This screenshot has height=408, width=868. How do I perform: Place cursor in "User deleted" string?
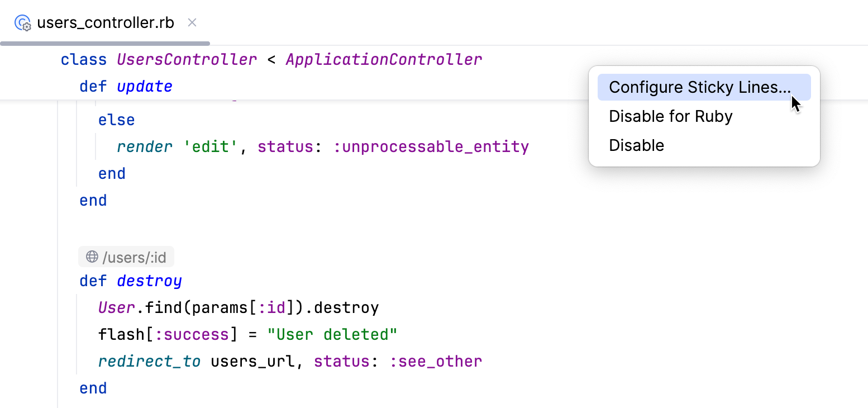pyautogui.click(x=332, y=334)
